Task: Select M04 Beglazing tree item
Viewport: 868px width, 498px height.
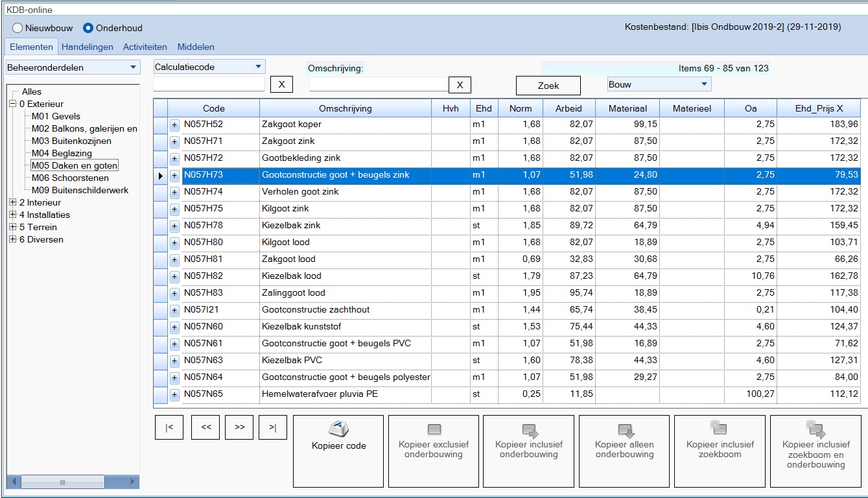Action: point(62,153)
